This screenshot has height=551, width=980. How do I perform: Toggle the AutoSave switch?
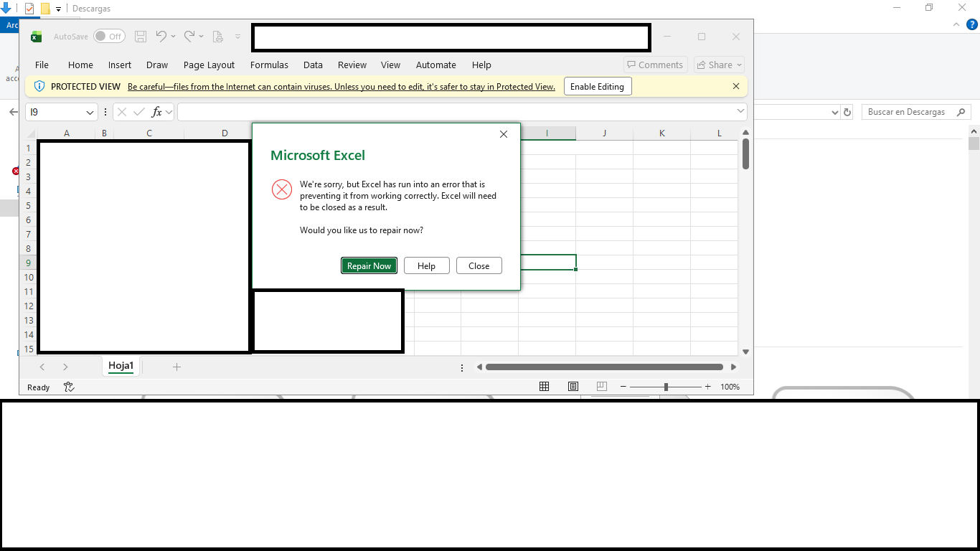pyautogui.click(x=109, y=37)
